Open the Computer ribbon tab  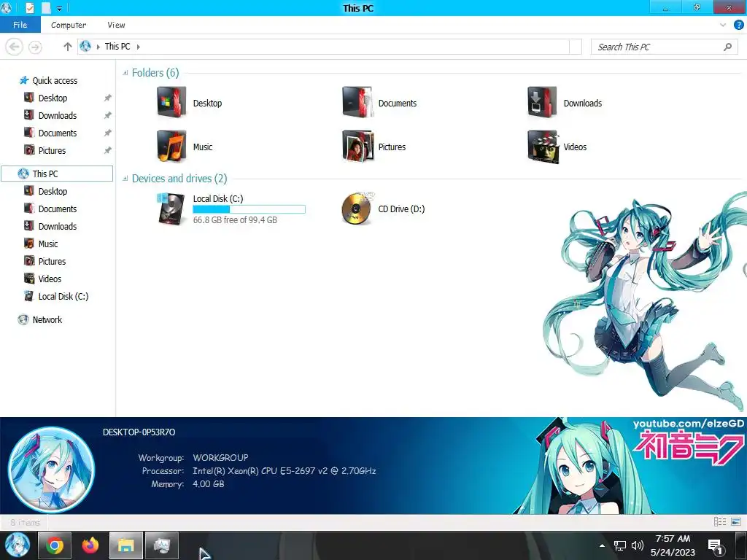69,25
